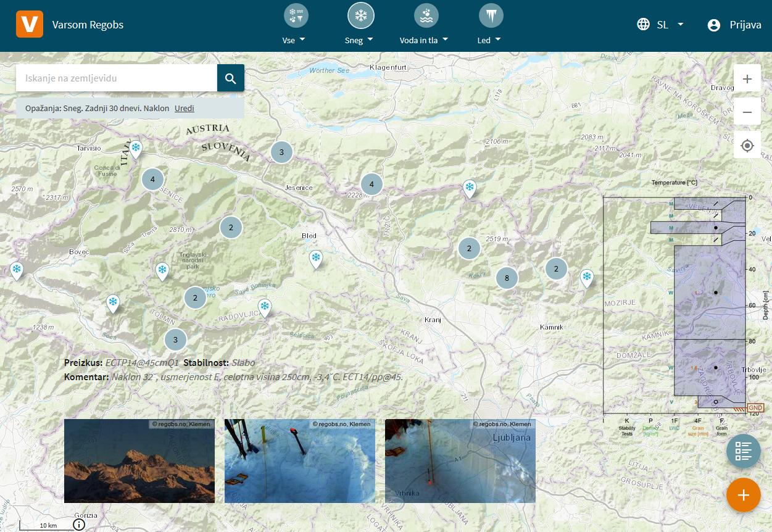Image resolution: width=772 pixels, height=532 pixels.
Task: Click the Prijava login button
Action: pyautogui.click(x=734, y=25)
